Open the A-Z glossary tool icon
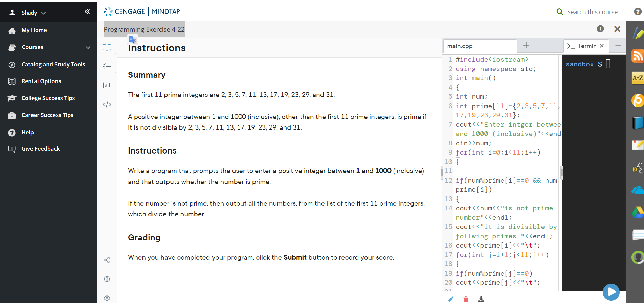This screenshot has width=644, height=303. click(x=638, y=78)
